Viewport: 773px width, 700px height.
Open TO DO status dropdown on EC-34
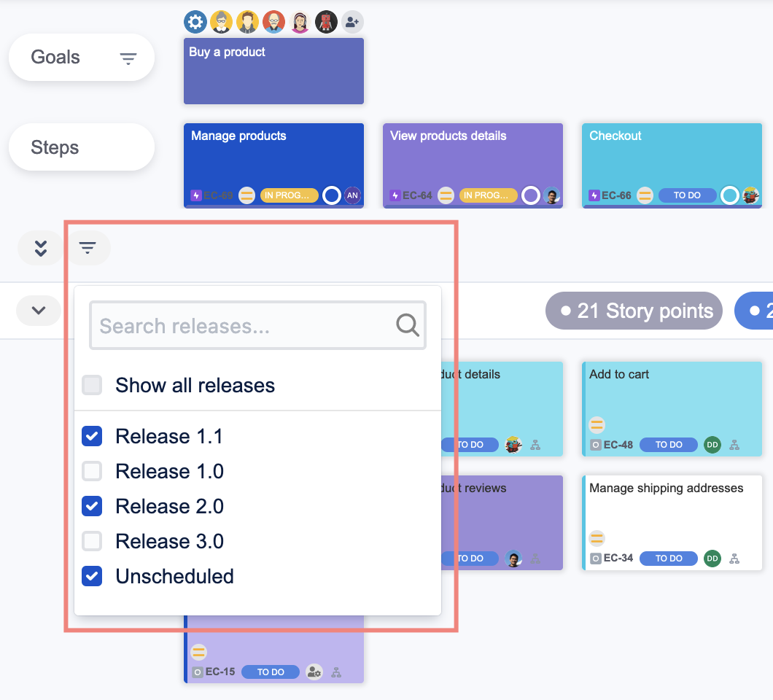point(668,559)
